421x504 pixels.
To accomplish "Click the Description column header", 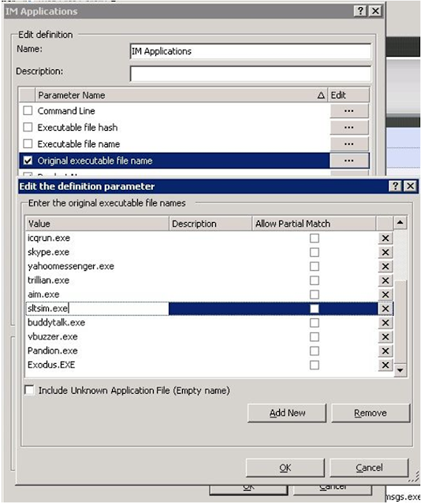I will click(210, 224).
